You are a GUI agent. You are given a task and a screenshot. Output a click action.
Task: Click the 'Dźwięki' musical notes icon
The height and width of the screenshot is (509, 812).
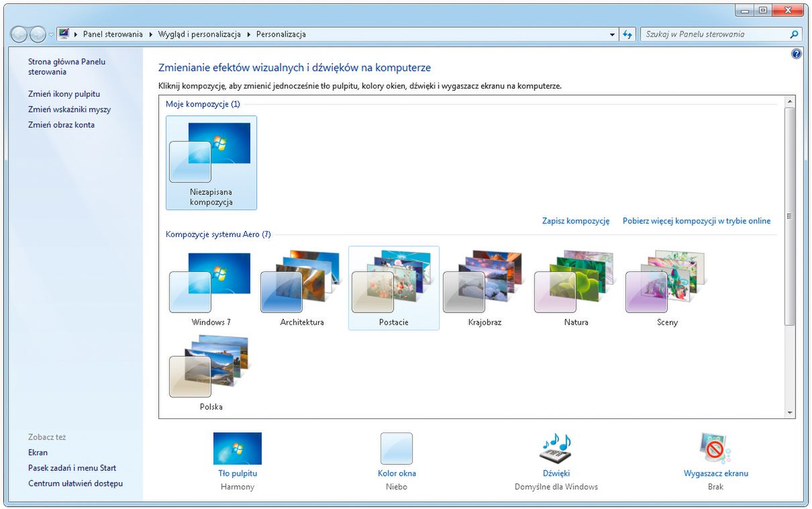(556, 449)
